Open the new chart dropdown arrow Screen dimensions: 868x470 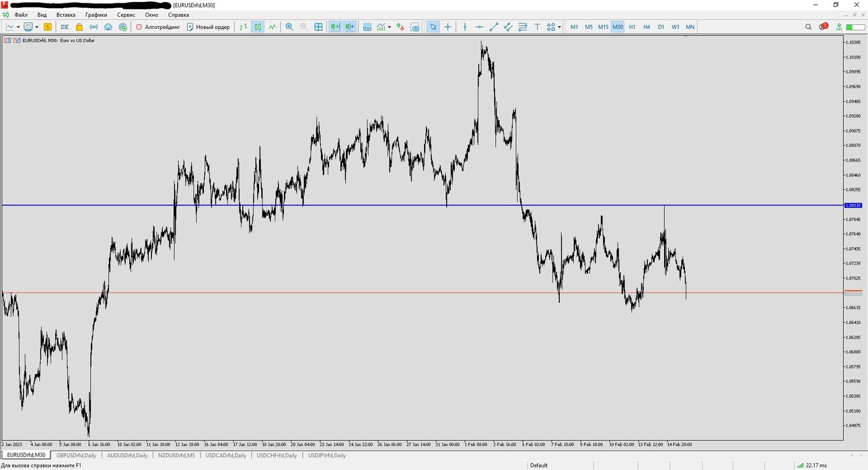coord(17,27)
